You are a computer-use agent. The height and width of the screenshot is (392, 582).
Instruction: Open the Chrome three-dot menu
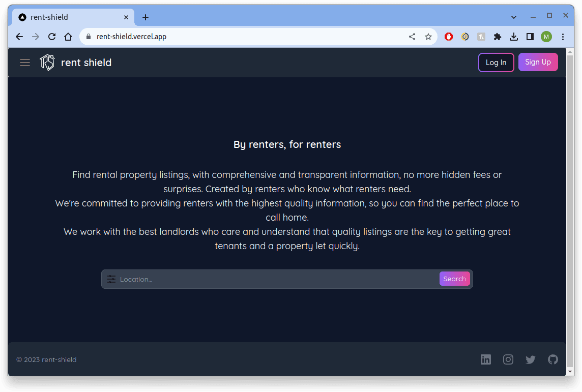pyautogui.click(x=563, y=36)
